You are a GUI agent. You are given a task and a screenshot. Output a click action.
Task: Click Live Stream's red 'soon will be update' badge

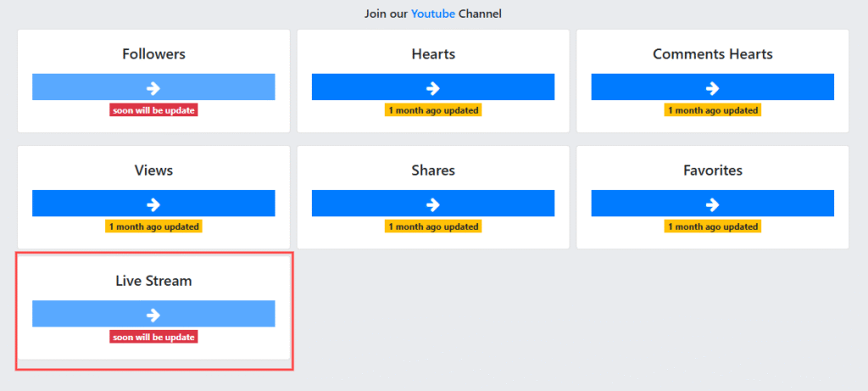click(x=153, y=337)
